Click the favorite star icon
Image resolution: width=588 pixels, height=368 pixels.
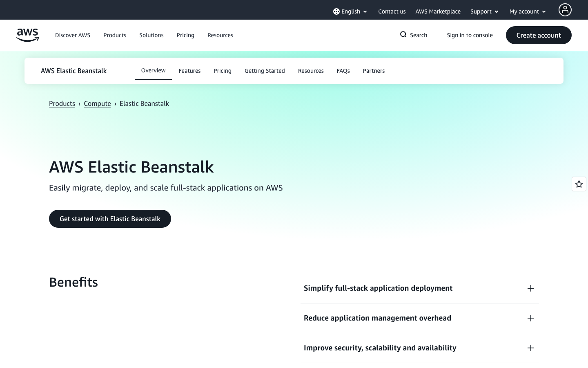[x=579, y=184]
